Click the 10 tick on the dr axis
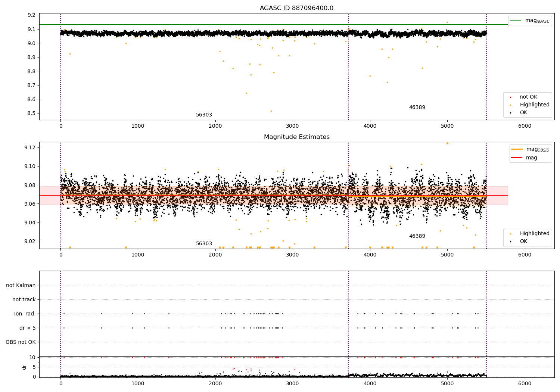Viewport: 560px width, 392px height. pyautogui.click(x=32, y=357)
